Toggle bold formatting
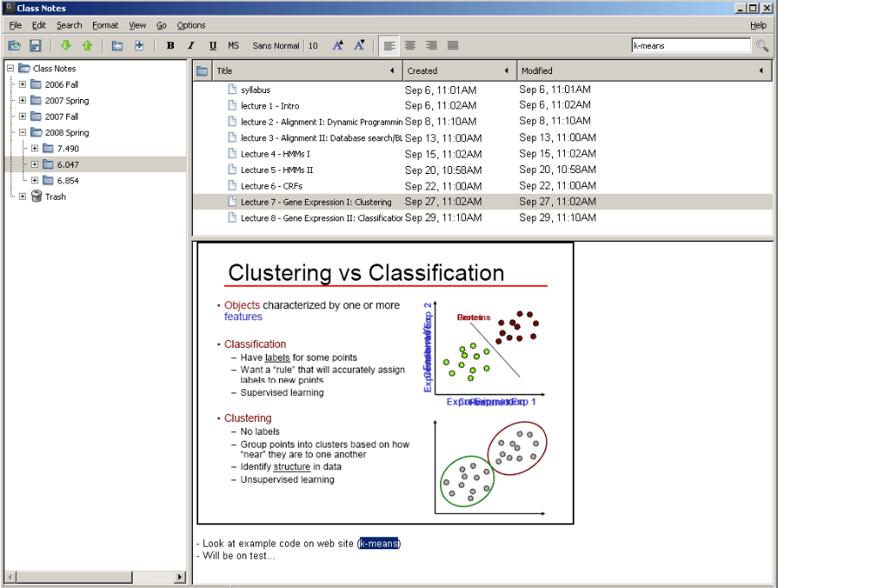Image resolution: width=875 pixels, height=588 pixels. coord(170,46)
